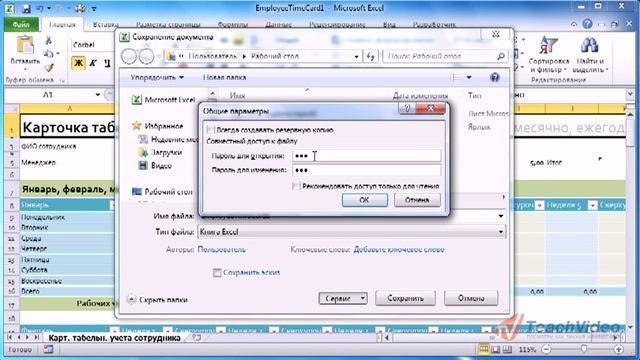
Task: Switch to Page Layout view in status bar
Action: point(496,349)
